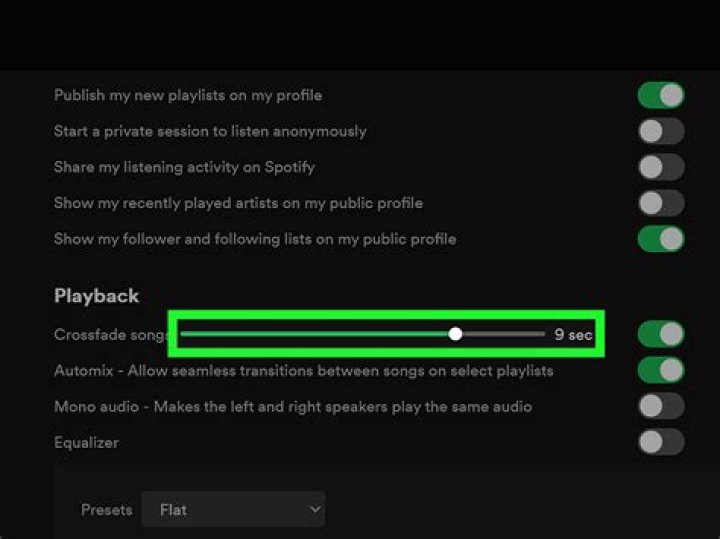Viewport: 720px width, 539px height.
Task: Click the '9 sec' crossfade duration value
Action: pyautogui.click(x=573, y=335)
